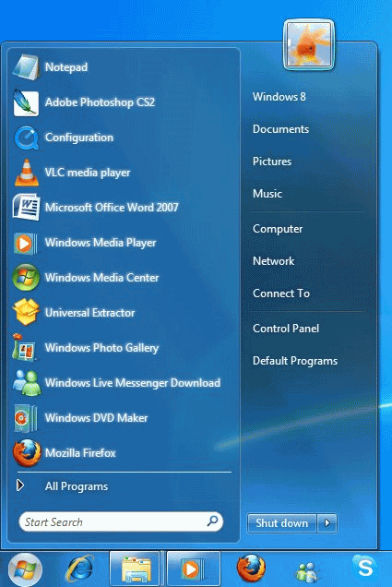Click the QuickTime Configuration icon
The width and height of the screenshot is (392, 587).
click(x=26, y=138)
